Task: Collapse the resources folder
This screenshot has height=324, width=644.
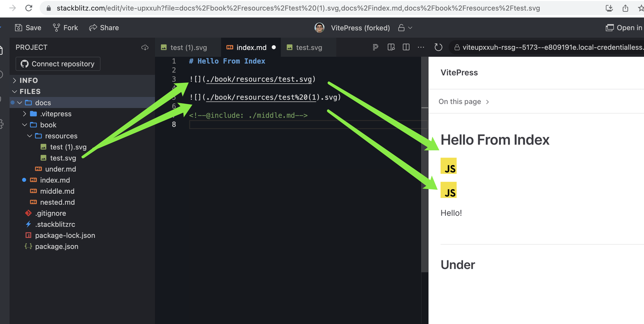Action: click(x=61, y=136)
